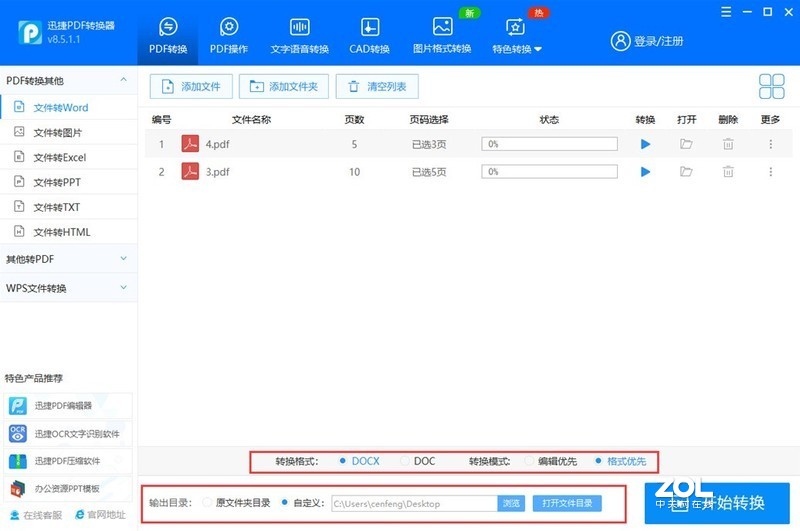Select the DOC format radio button
The height and width of the screenshot is (531, 800).
point(405,461)
